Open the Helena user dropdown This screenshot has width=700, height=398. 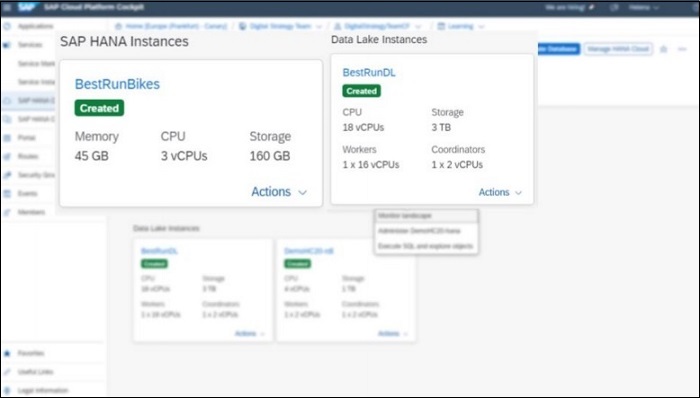(644, 8)
